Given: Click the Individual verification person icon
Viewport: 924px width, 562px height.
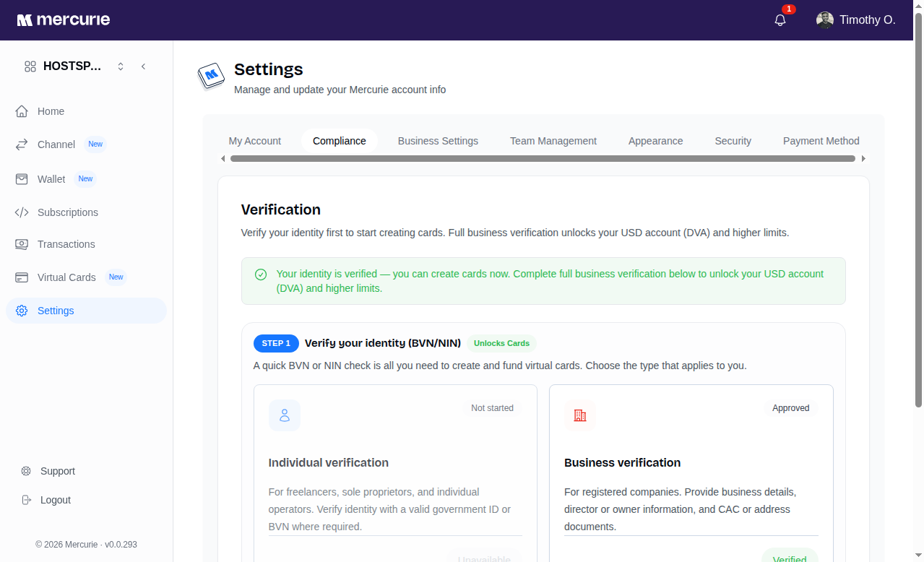Looking at the screenshot, I should pos(285,415).
